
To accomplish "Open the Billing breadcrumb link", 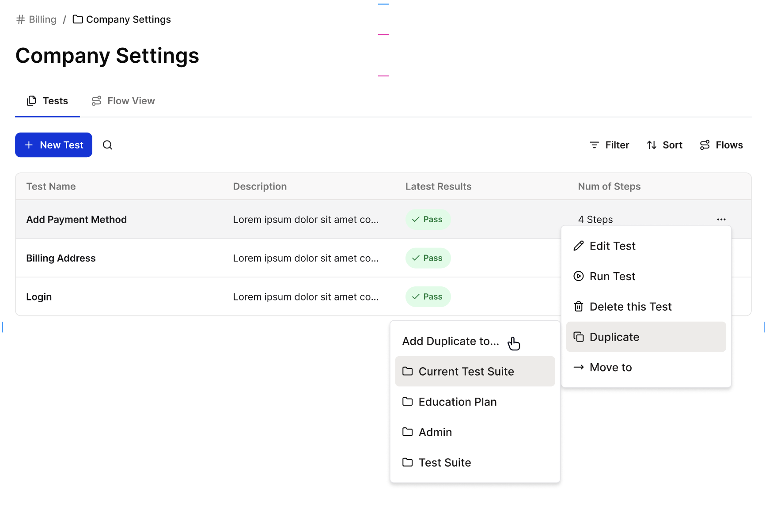I will pos(42,19).
